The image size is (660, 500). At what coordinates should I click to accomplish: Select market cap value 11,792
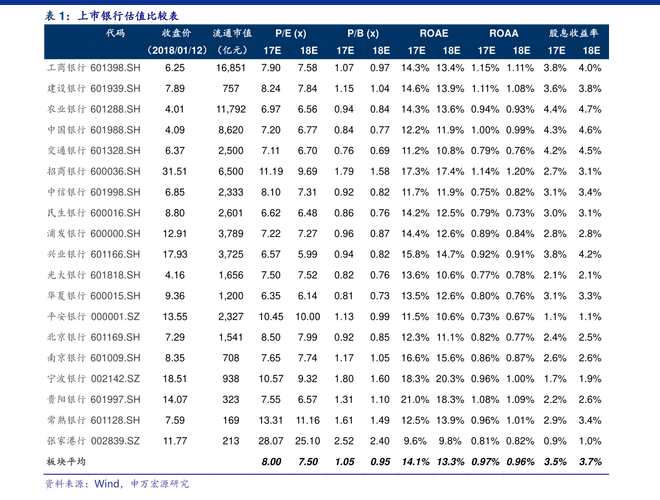[231, 109]
